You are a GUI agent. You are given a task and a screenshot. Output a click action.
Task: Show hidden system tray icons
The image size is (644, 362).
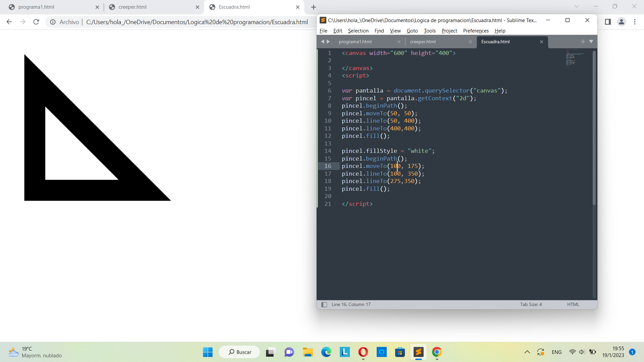coord(527,352)
